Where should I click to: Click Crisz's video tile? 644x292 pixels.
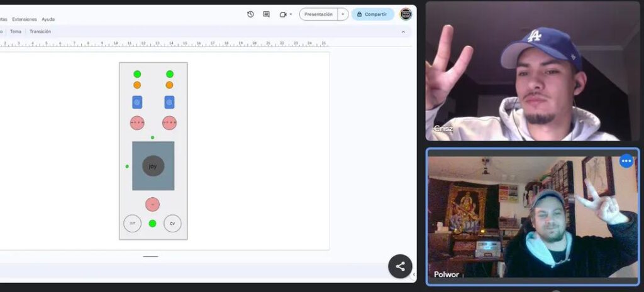point(532,70)
